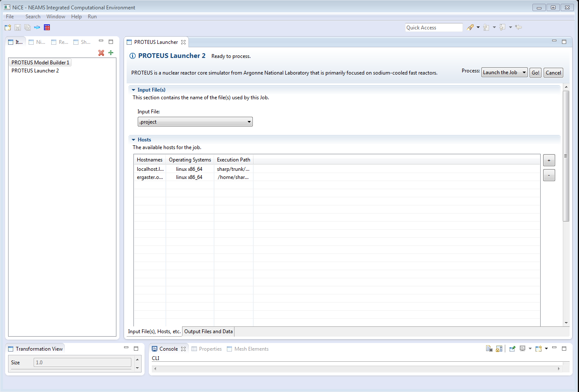Maximize the item viewer panel

[111, 42]
